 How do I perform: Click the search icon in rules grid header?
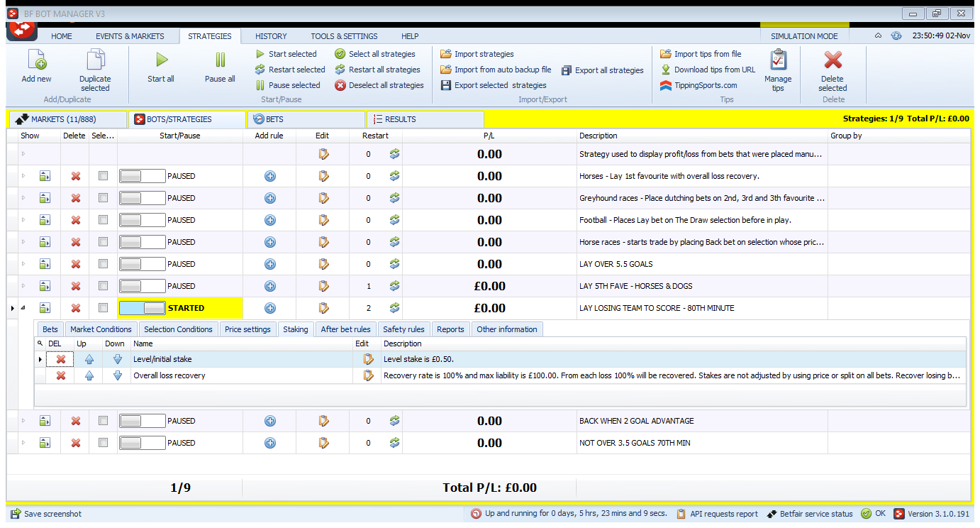coord(40,343)
